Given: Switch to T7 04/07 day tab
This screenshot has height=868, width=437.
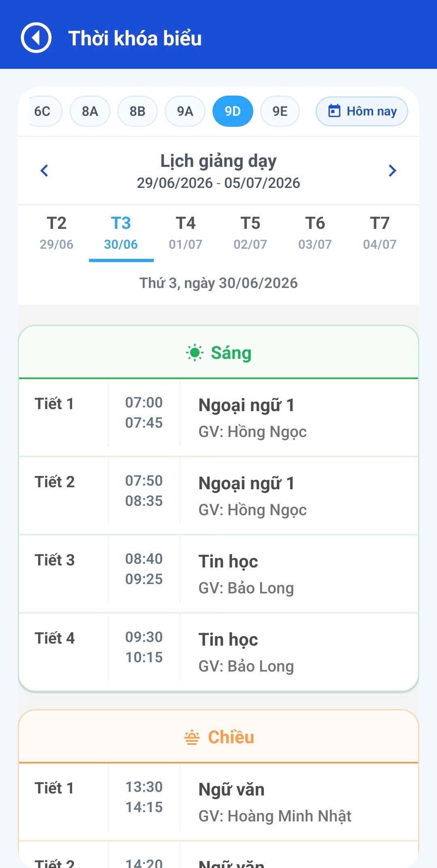Looking at the screenshot, I should (x=380, y=233).
